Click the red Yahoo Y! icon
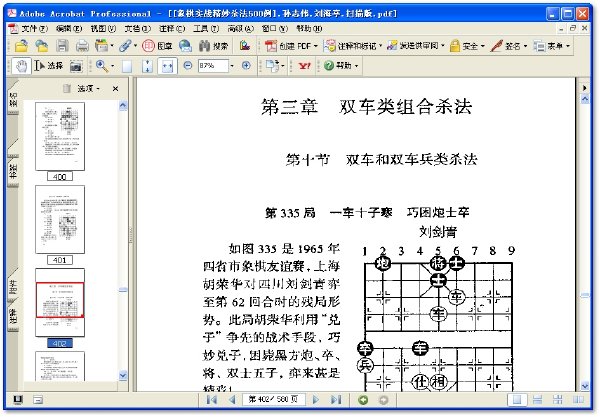This screenshot has width=600, height=417. click(304, 66)
